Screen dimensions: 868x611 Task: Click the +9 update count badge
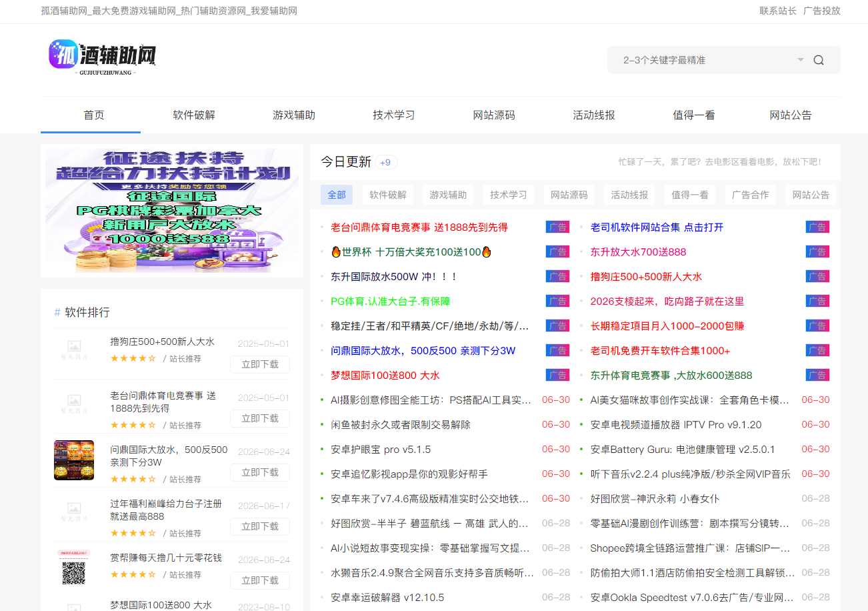[386, 162]
